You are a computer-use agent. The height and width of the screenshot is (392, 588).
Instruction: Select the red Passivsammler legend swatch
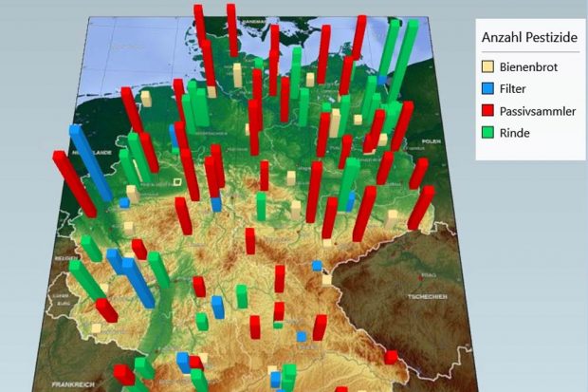(488, 112)
